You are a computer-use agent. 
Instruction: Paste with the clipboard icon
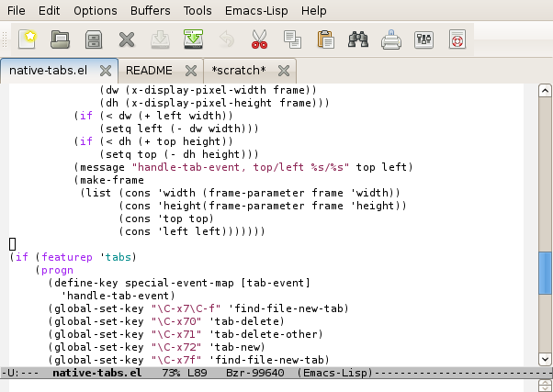pos(325,39)
